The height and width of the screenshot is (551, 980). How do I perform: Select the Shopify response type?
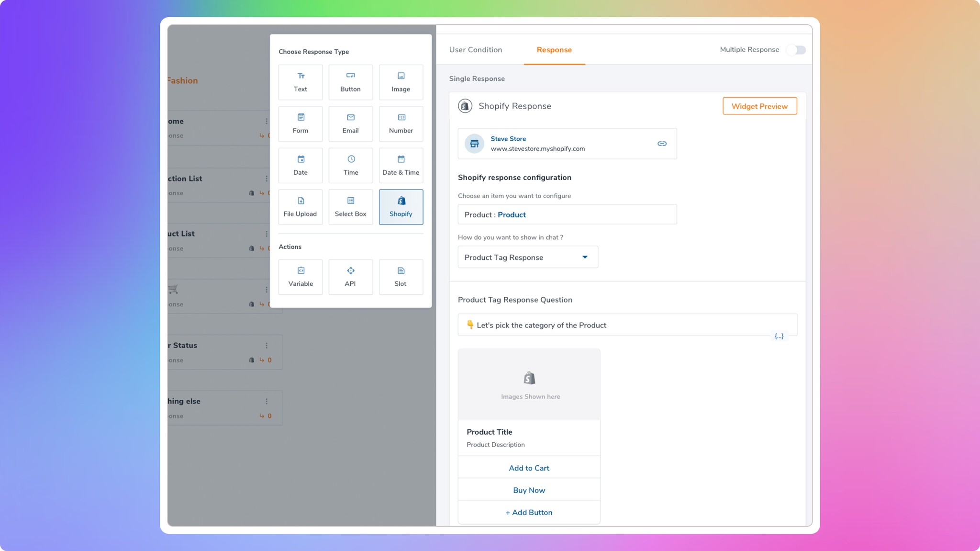(401, 207)
